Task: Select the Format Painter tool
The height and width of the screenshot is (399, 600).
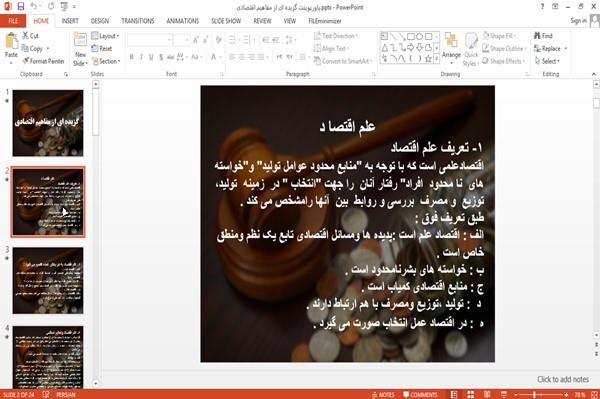Action: pyautogui.click(x=43, y=61)
